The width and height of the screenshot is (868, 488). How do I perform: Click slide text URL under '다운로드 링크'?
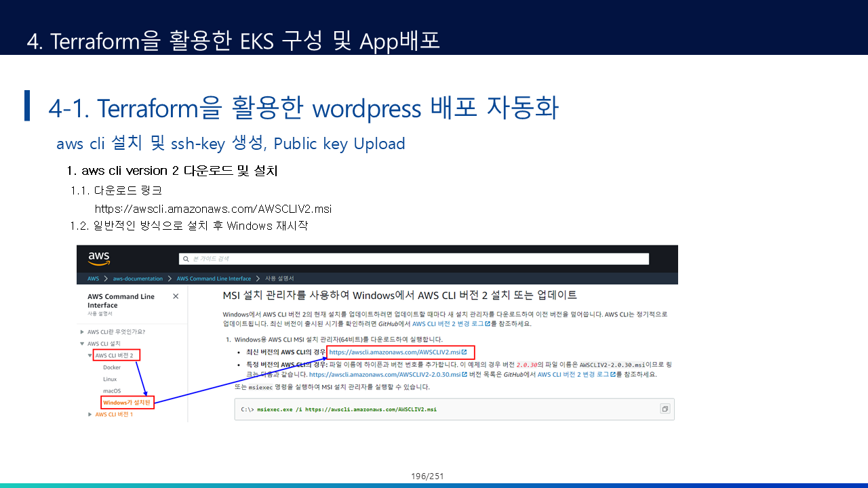click(213, 209)
